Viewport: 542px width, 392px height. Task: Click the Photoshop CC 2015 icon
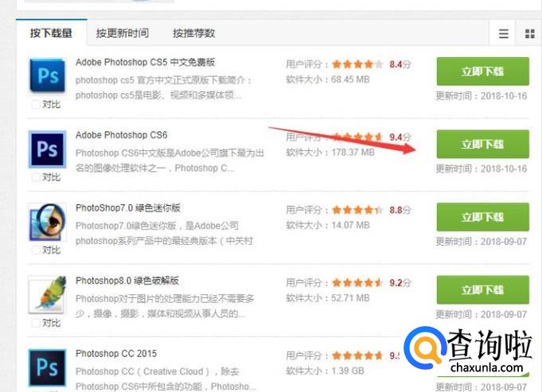pyautogui.click(x=48, y=367)
